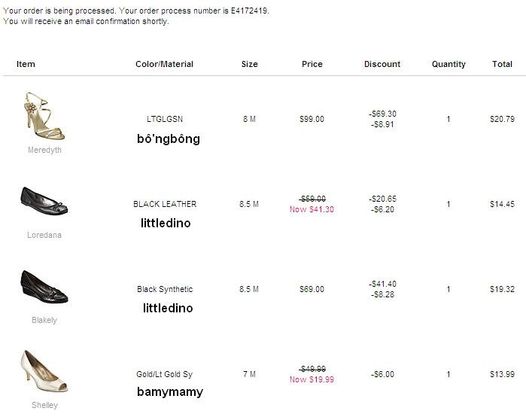
Task: Click the Color/Material column header
Action: 164,65
